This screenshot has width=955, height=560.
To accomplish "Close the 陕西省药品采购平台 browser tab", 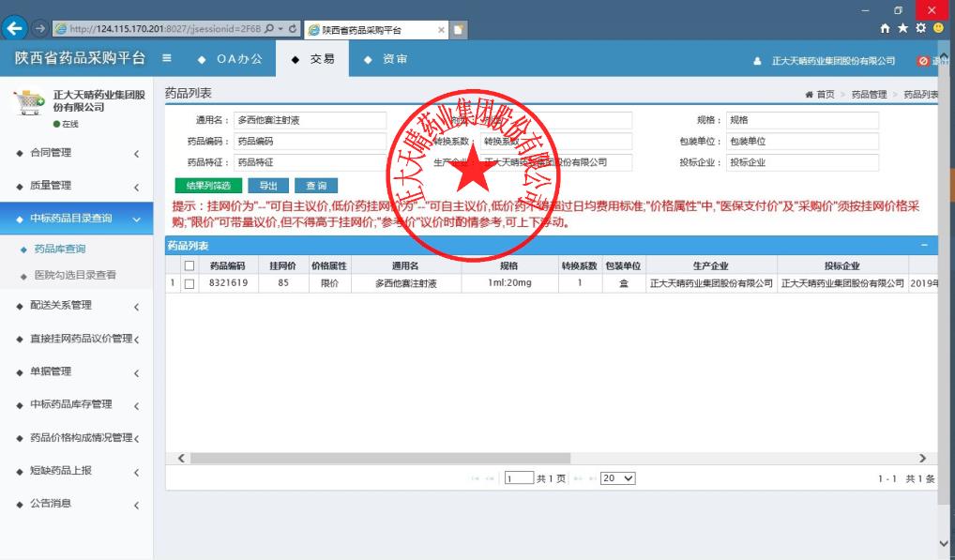I will click(x=441, y=29).
